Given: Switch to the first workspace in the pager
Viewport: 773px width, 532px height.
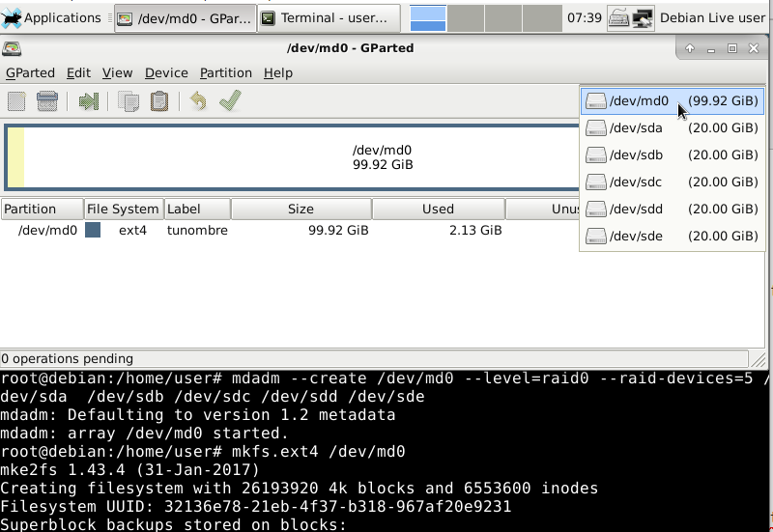Looking at the screenshot, I should (x=428, y=18).
